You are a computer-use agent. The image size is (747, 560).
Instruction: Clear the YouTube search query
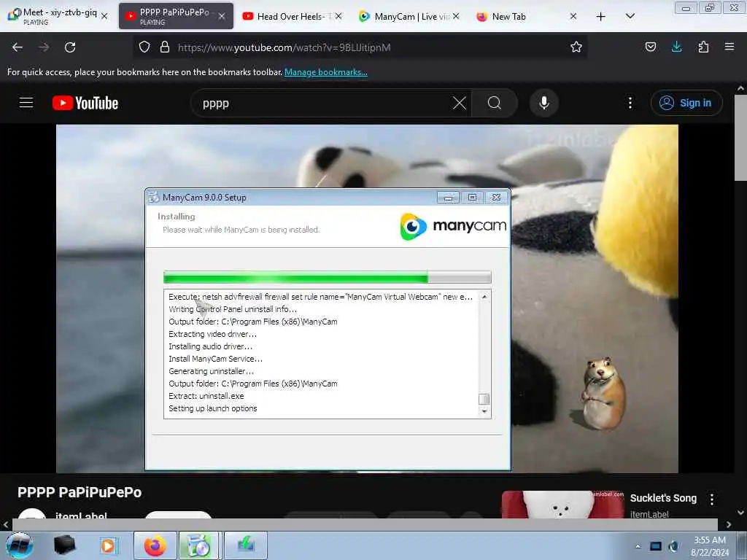pyautogui.click(x=460, y=103)
